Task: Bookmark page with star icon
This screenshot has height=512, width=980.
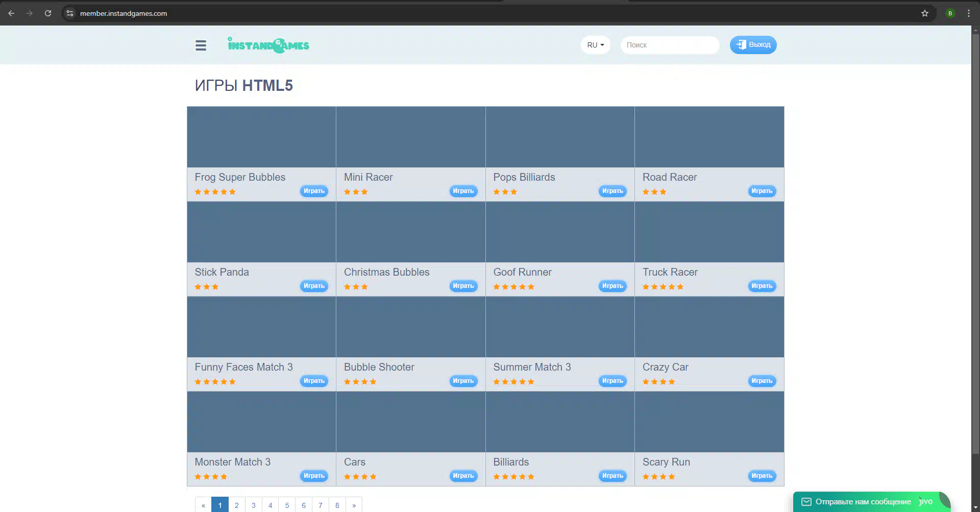Action: [x=925, y=13]
